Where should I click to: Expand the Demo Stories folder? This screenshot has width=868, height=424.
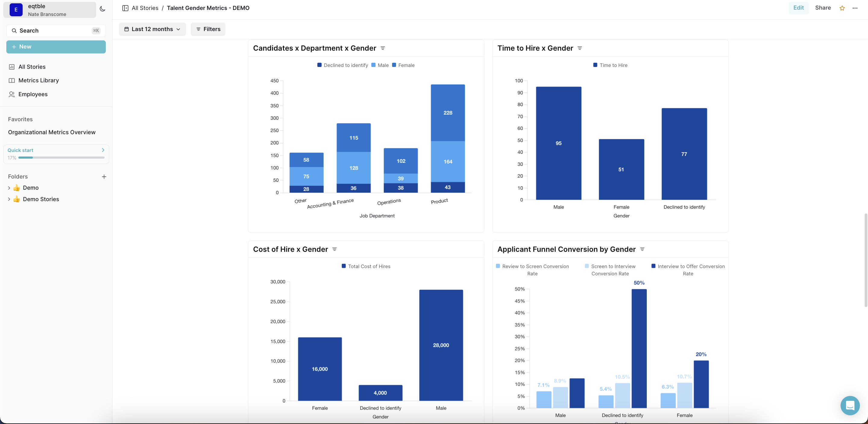click(9, 199)
